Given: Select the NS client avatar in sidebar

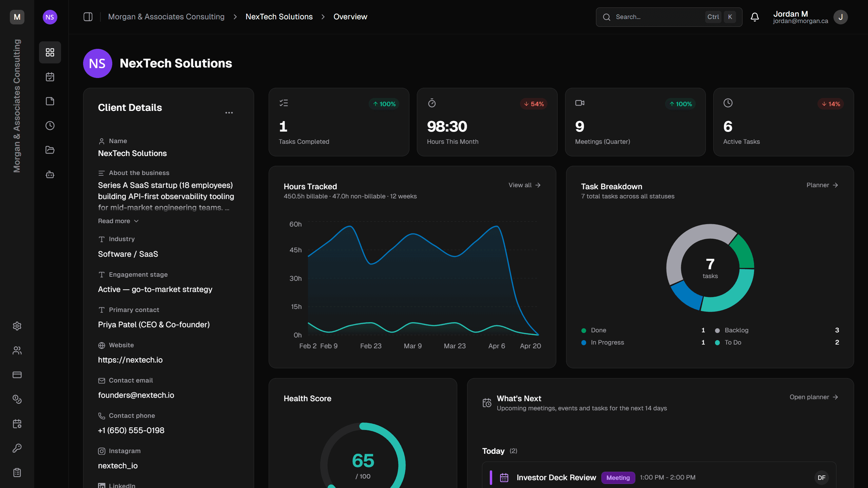Looking at the screenshot, I should point(50,17).
